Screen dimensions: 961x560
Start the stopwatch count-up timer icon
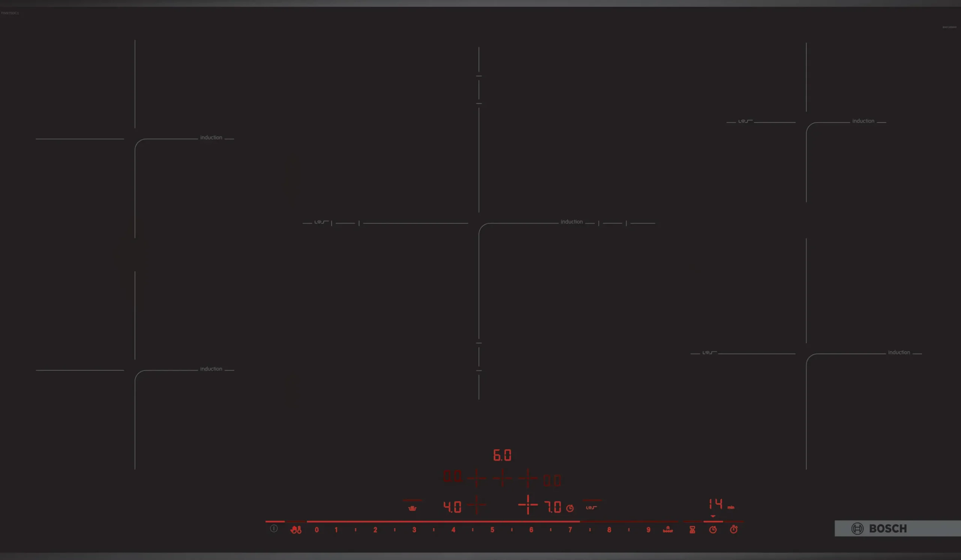734,529
